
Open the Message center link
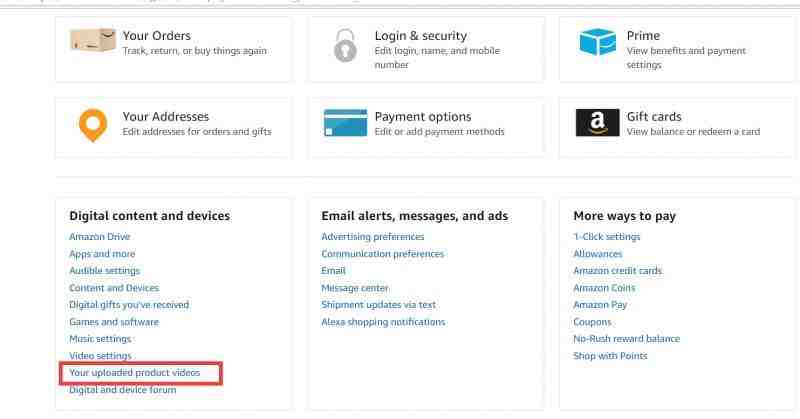click(x=355, y=288)
